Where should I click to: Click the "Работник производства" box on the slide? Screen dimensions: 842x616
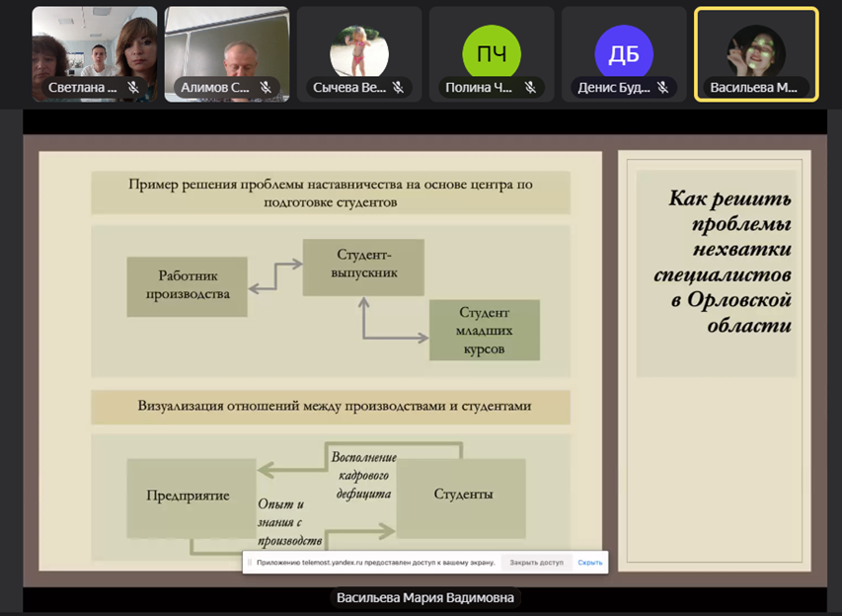click(x=188, y=286)
